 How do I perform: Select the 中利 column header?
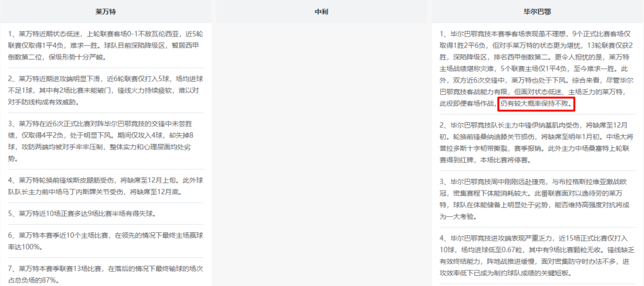click(x=321, y=11)
